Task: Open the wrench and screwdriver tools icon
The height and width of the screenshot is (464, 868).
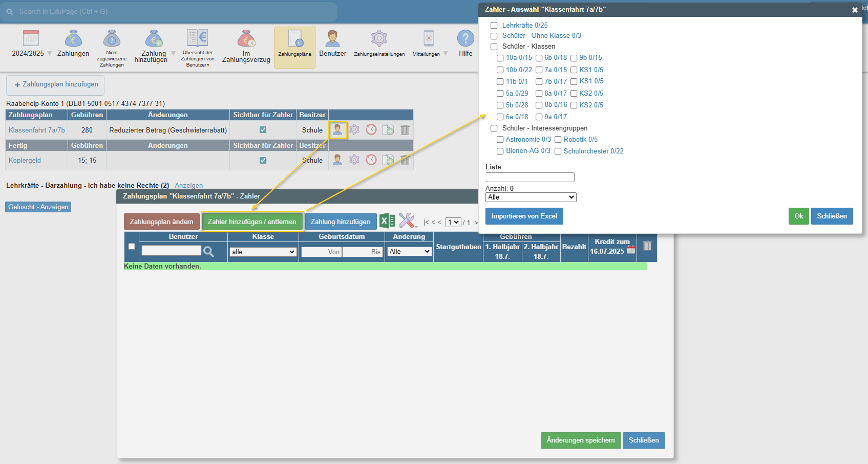Action: [407, 221]
